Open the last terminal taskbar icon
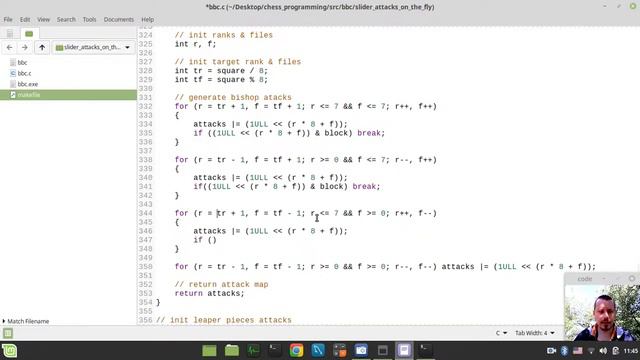 (x=426, y=351)
